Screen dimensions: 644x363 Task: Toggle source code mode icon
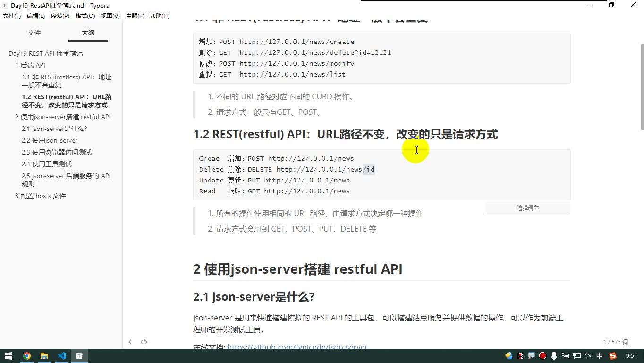144,342
